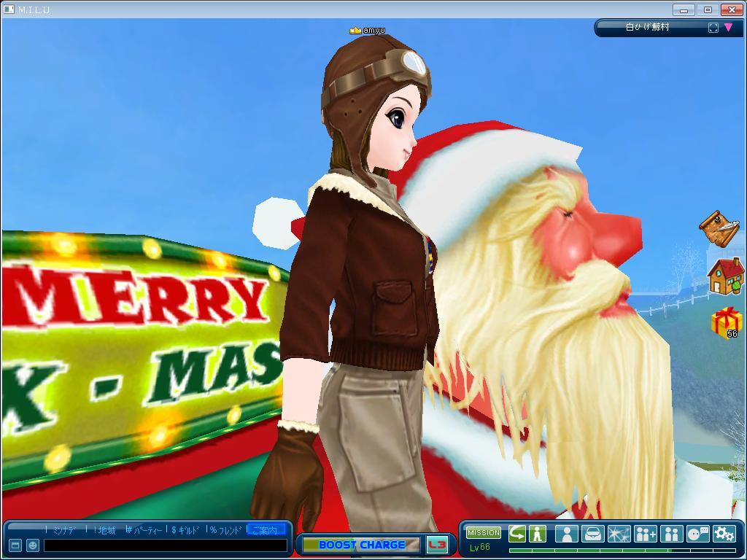The image size is (747, 560).
Task: Open the inventory bag icon
Action: 592,534
